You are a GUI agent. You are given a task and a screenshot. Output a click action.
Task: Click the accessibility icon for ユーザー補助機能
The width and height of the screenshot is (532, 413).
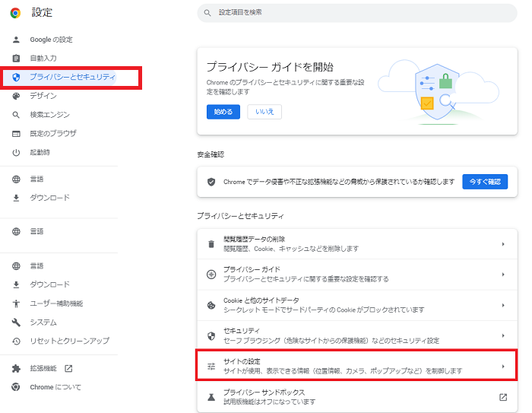(x=16, y=303)
